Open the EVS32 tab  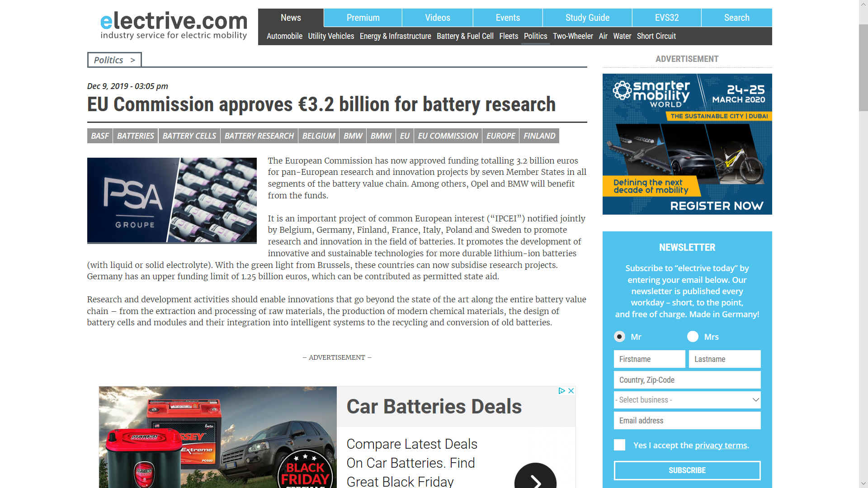[667, 18]
